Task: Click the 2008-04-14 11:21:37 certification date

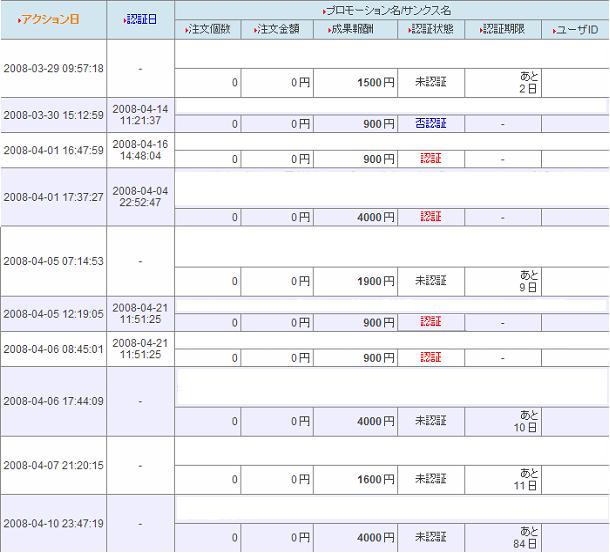Action: pos(140,115)
